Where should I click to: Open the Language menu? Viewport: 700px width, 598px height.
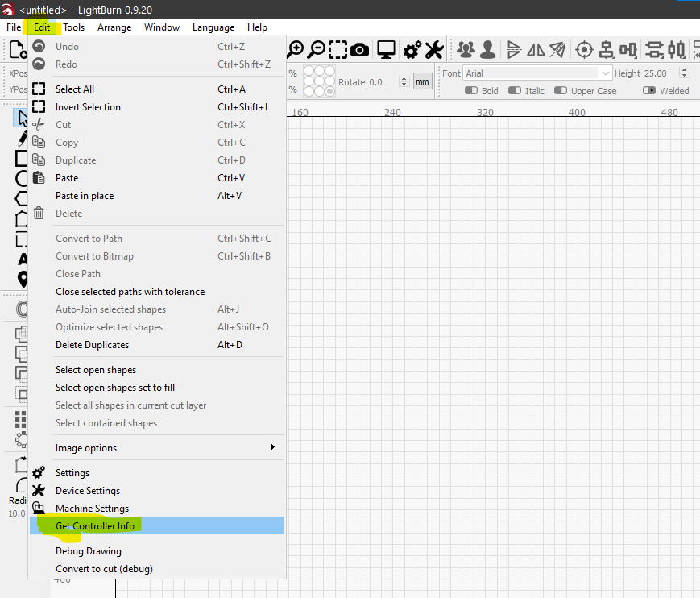(213, 27)
